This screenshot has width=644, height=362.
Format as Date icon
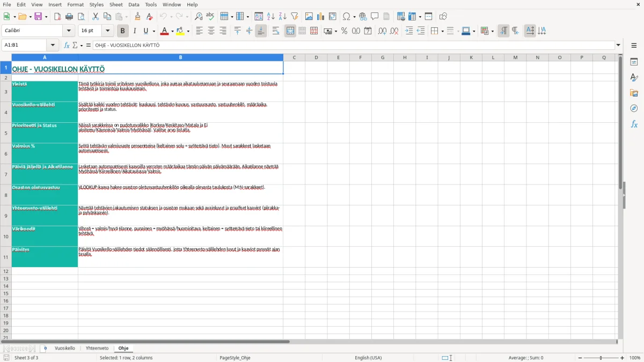(x=368, y=31)
